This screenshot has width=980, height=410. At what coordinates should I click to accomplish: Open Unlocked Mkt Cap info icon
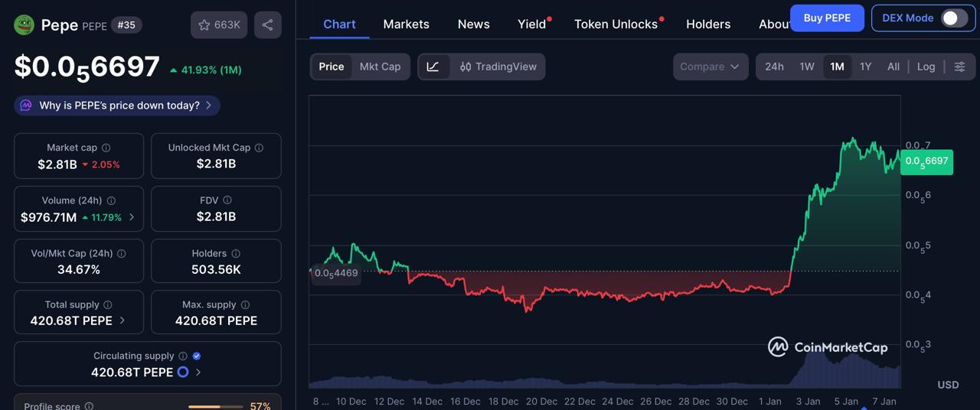pos(260,148)
